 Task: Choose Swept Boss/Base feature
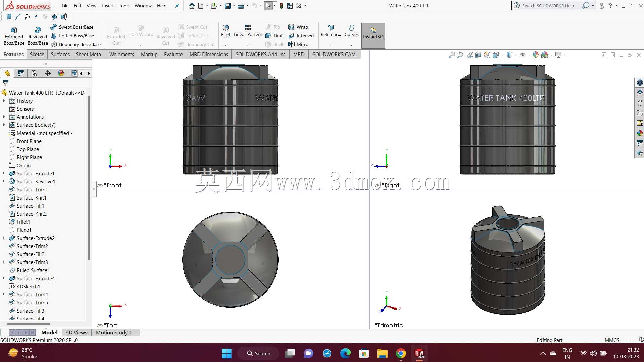point(72,27)
